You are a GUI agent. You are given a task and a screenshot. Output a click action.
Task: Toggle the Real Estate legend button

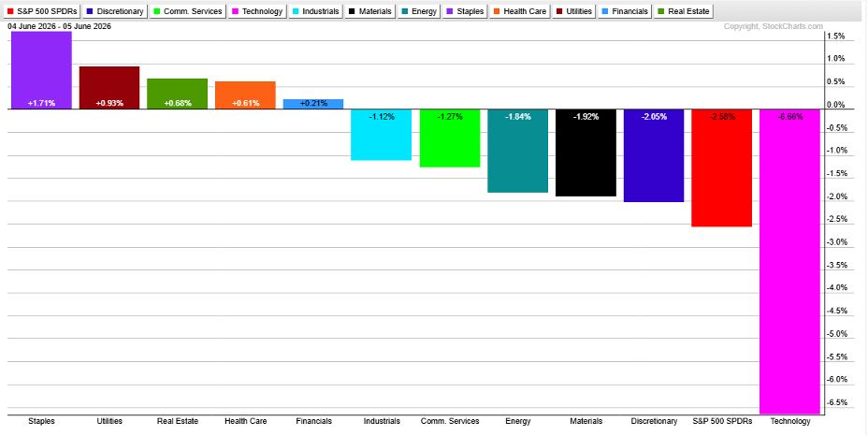coord(683,11)
